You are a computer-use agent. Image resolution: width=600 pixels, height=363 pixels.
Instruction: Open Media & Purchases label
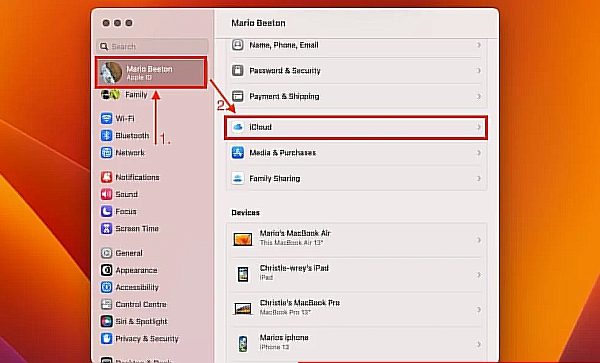point(283,153)
